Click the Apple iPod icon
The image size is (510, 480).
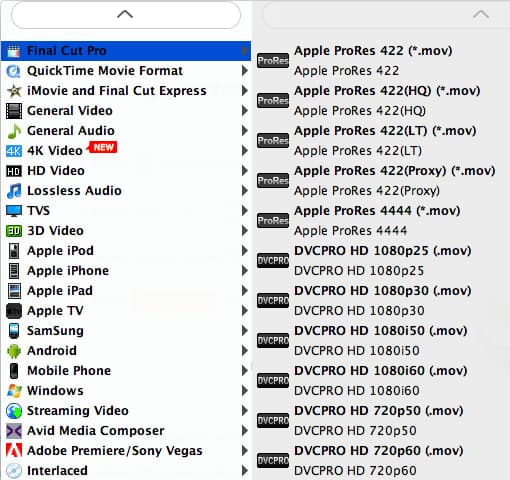coord(14,251)
